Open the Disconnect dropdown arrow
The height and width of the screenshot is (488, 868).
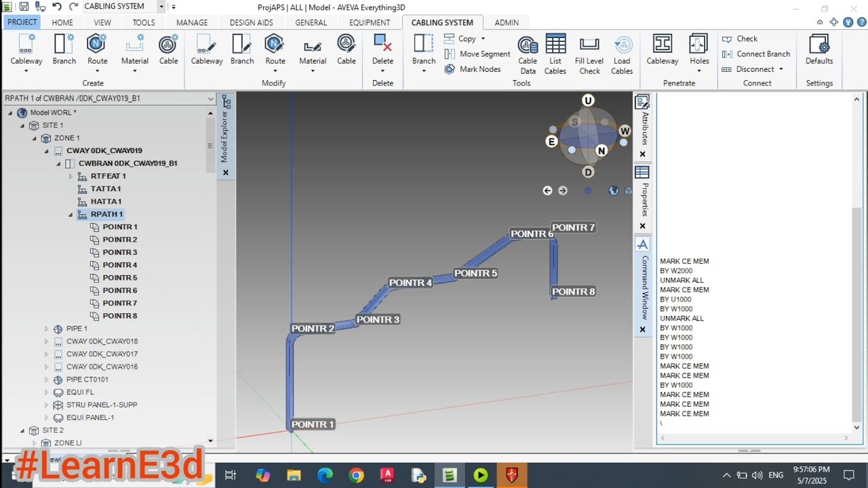pos(781,69)
